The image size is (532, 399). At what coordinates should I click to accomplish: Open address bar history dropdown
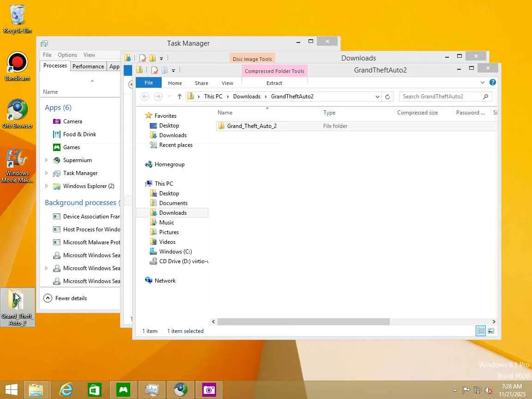coord(377,97)
